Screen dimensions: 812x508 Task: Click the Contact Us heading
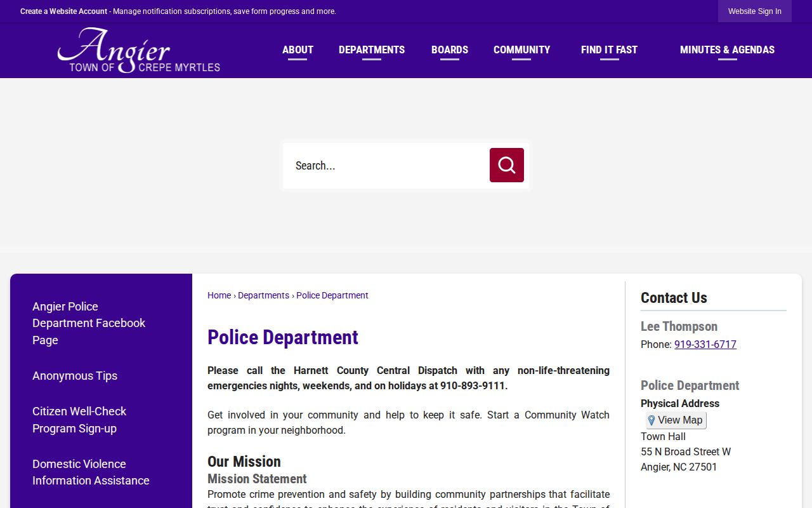click(674, 298)
